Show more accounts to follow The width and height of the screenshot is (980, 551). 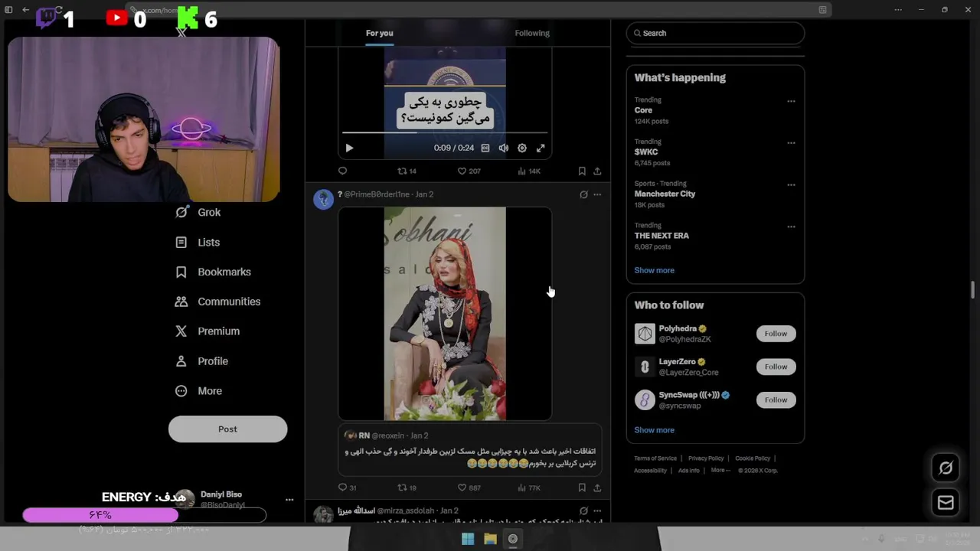(x=654, y=430)
